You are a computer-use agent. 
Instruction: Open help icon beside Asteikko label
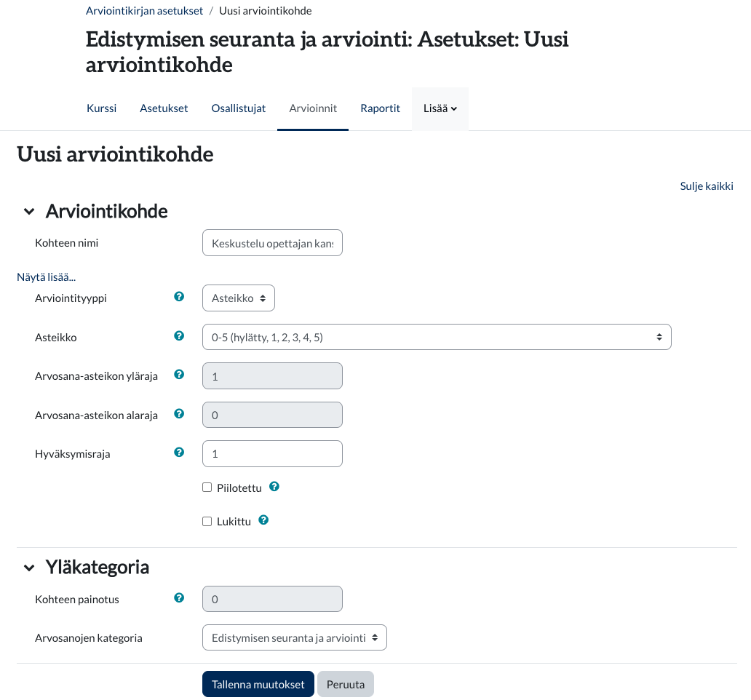click(179, 336)
